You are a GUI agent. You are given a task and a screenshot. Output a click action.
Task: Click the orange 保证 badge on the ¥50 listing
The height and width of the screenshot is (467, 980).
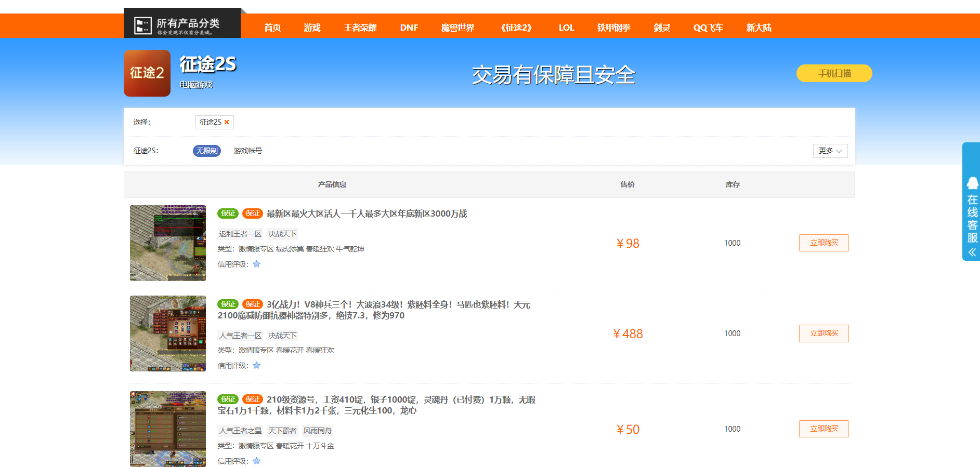click(x=253, y=399)
